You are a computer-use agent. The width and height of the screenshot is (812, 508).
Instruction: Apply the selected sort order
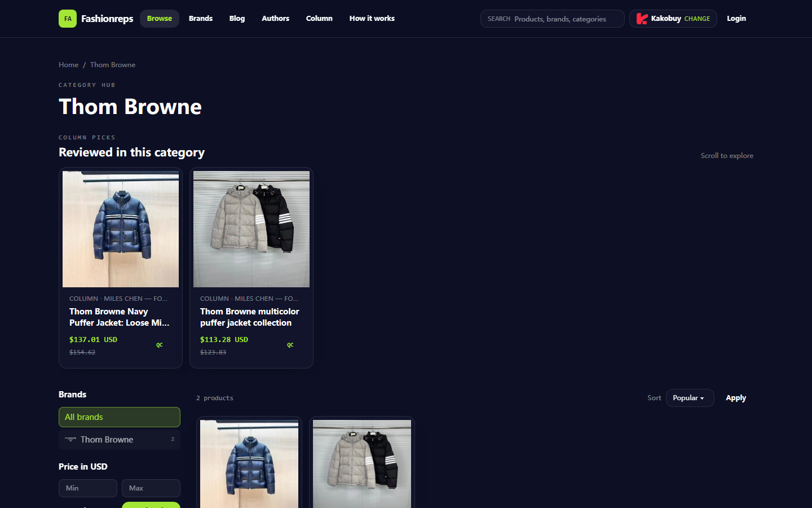[x=736, y=398]
